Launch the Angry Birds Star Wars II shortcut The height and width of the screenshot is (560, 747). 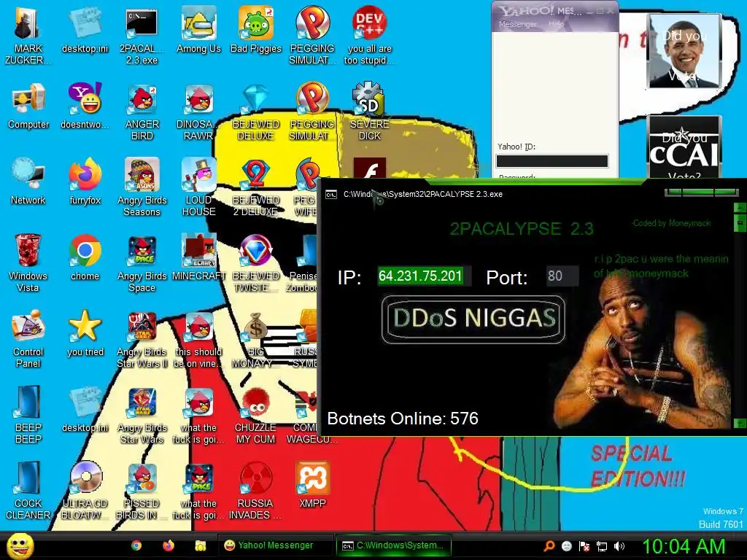[x=142, y=339]
